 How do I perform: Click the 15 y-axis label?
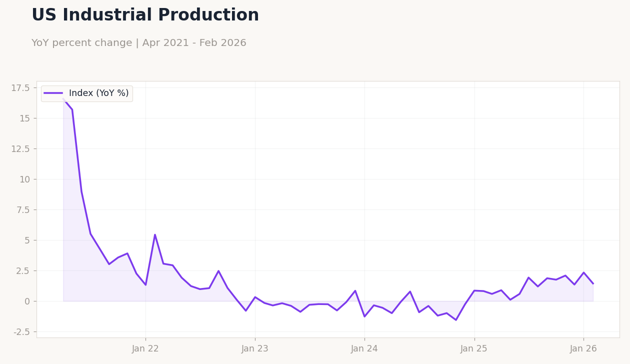pyautogui.click(x=24, y=118)
